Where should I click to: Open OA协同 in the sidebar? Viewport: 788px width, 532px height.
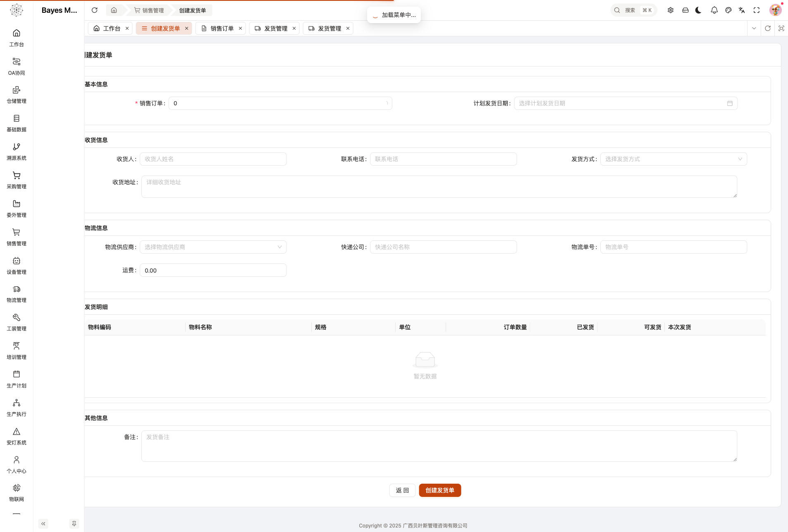point(17,66)
